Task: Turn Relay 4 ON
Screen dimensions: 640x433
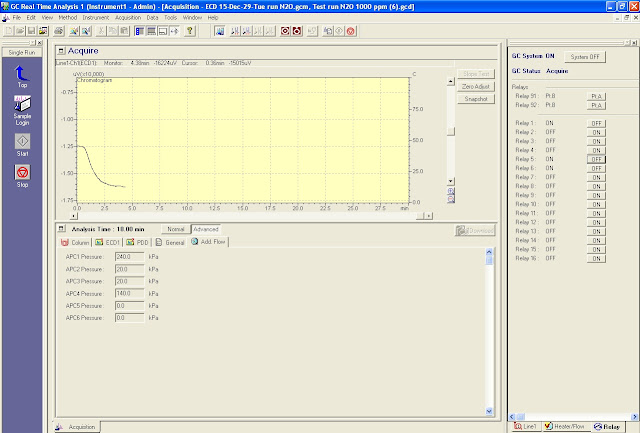Action: (x=596, y=150)
